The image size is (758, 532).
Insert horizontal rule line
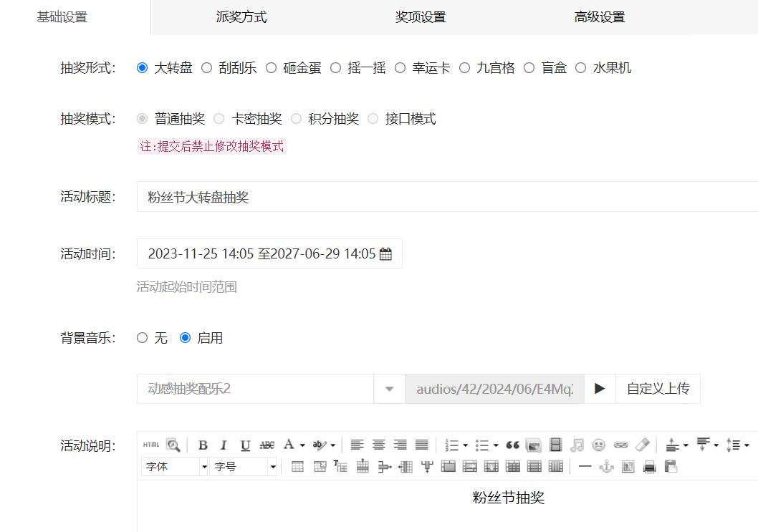[x=585, y=467]
